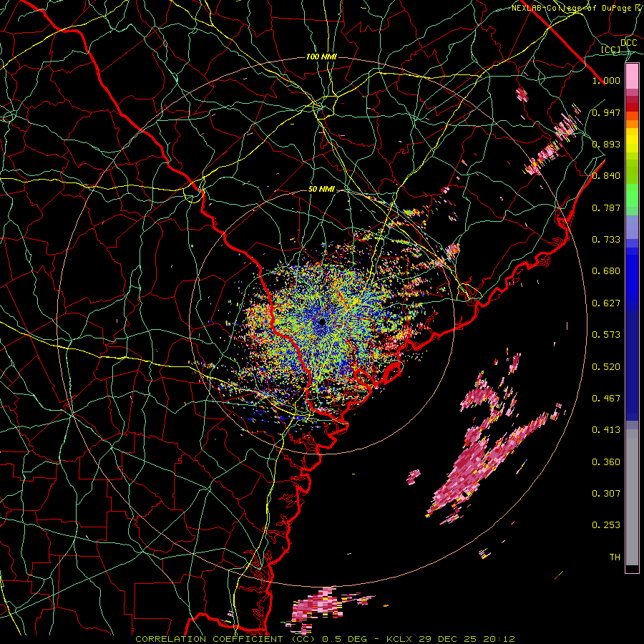
Task: Pick the light pink top colorbar segment
Action: pyautogui.click(x=632, y=76)
